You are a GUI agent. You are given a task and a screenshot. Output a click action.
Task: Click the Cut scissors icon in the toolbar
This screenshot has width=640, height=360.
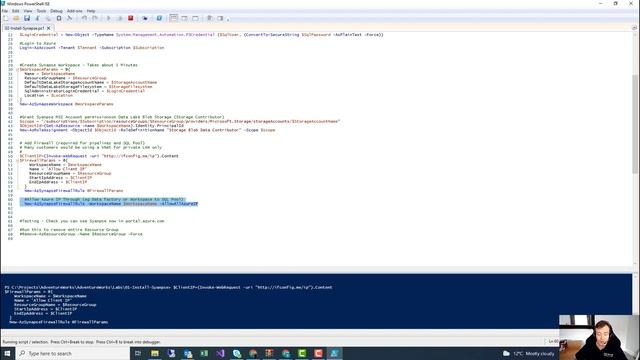38,18
